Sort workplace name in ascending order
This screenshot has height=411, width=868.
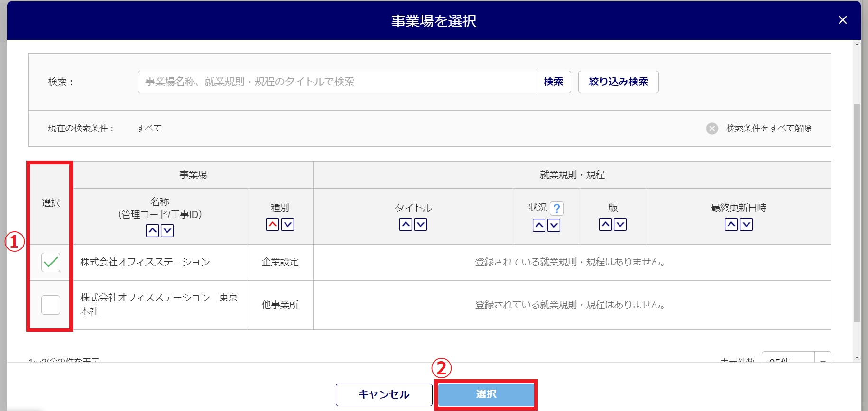coord(152,231)
